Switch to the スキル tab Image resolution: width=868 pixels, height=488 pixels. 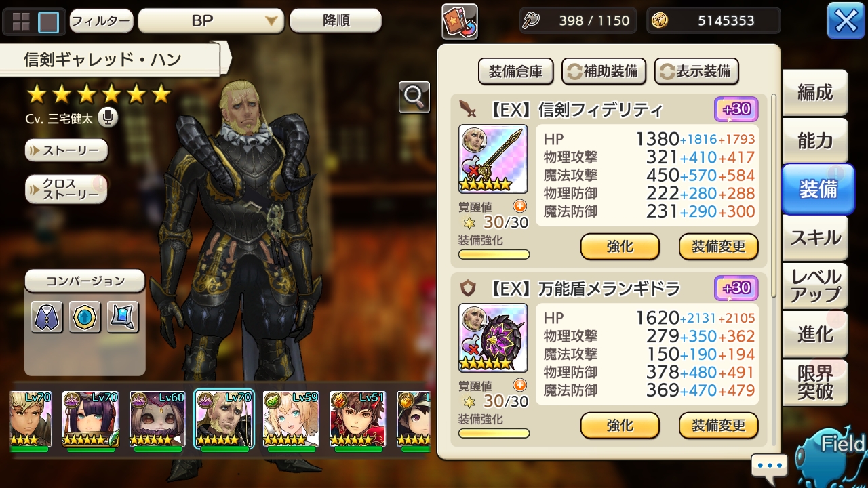click(815, 238)
